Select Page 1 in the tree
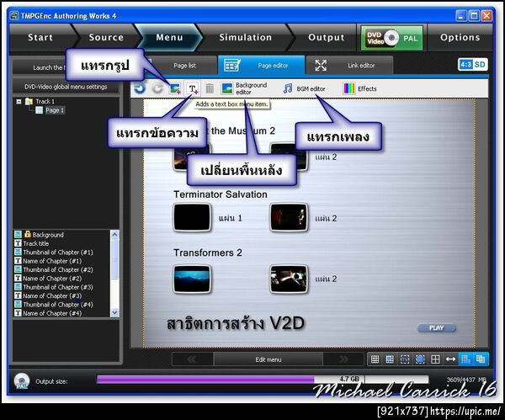The width and height of the screenshot is (505, 420). pyautogui.click(x=55, y=110)
